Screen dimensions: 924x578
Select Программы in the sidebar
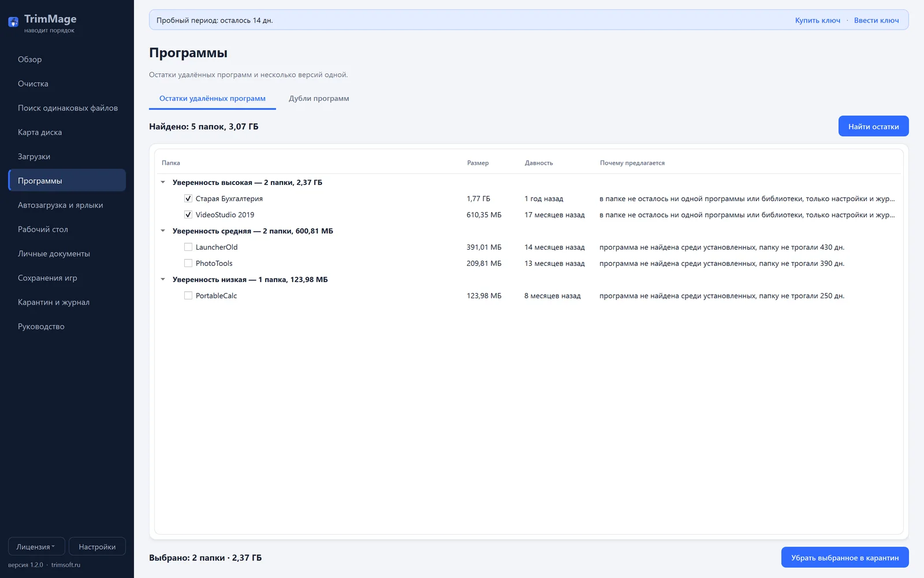tap(67, 180)
